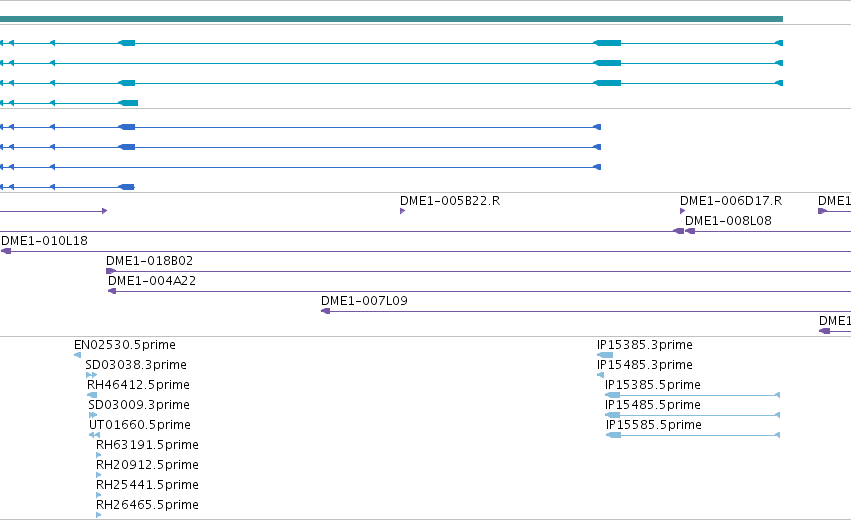Select the IP15385.3prime EST label
Image resolution: width=851 pixels, height=520 pixels.
[x=645, y=345]
